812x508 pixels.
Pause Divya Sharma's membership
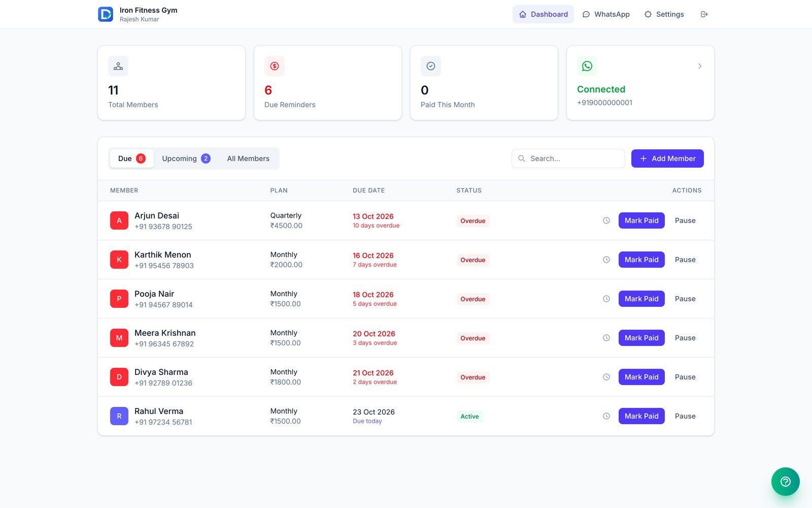(x=685, y=377)
